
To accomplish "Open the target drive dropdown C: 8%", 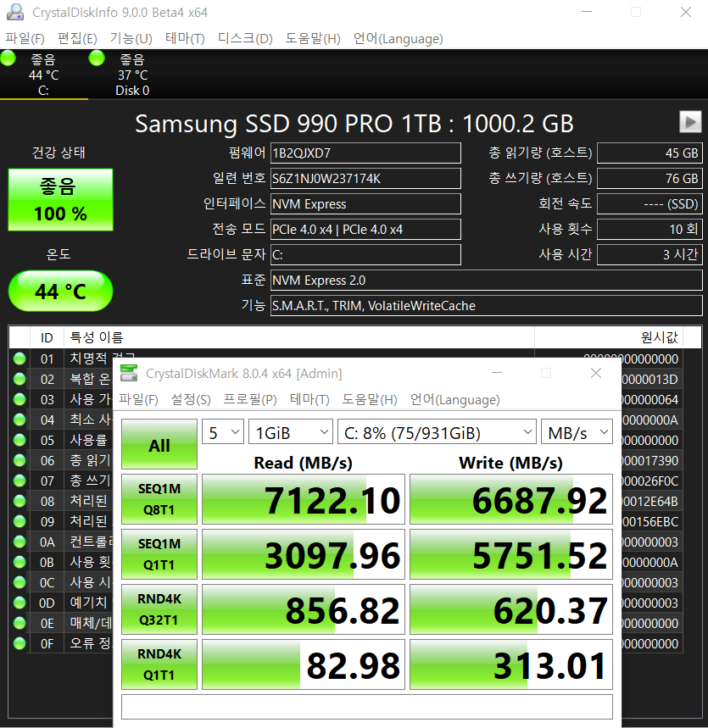I will click(x=437, y=433).
